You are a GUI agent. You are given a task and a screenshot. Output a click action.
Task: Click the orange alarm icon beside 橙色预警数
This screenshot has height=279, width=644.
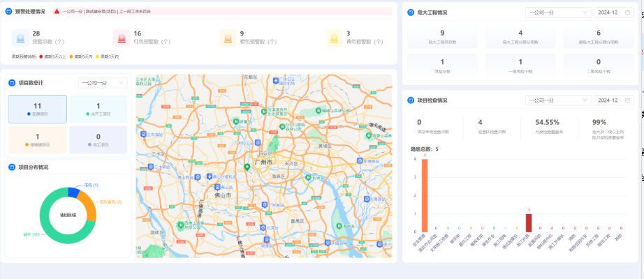point(228,38)
